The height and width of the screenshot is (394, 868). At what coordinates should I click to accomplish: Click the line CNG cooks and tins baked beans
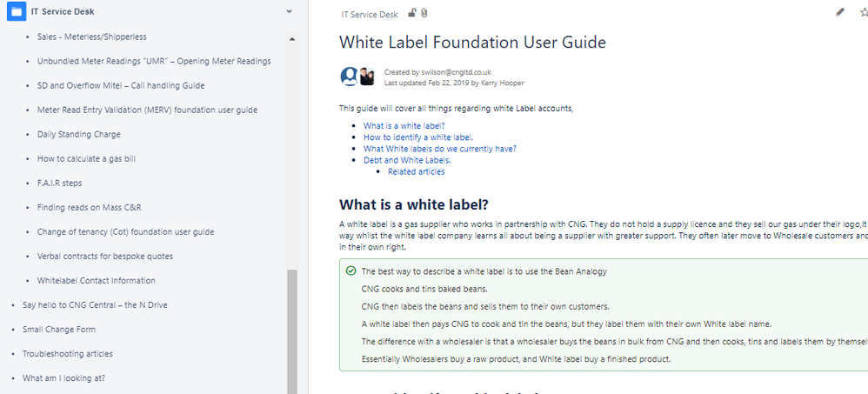[424, 289]
